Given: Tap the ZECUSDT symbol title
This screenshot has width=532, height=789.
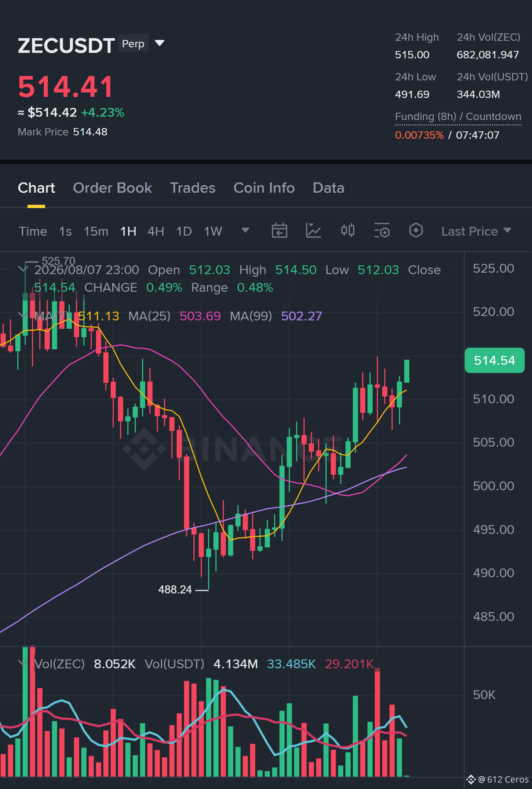Looking at the screenshot, I should pyautogui.click(x=66, y=46).
